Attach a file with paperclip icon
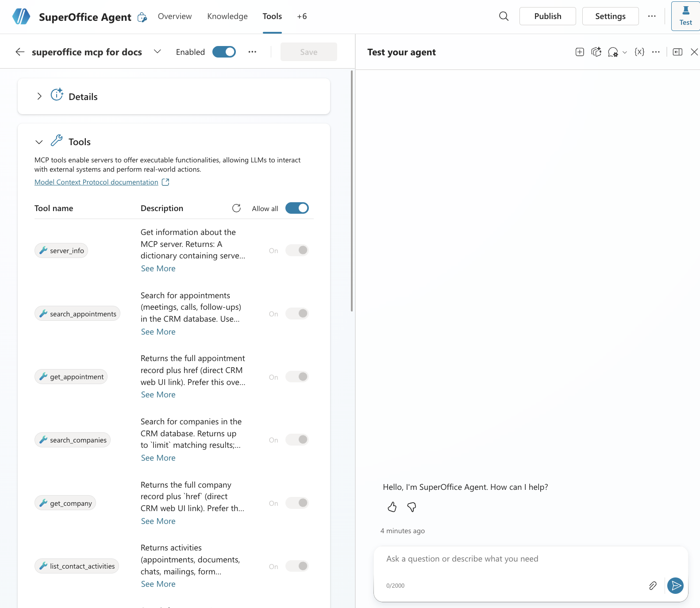The height and width of the screenshot is (608, 700). (x=653, y=585)
